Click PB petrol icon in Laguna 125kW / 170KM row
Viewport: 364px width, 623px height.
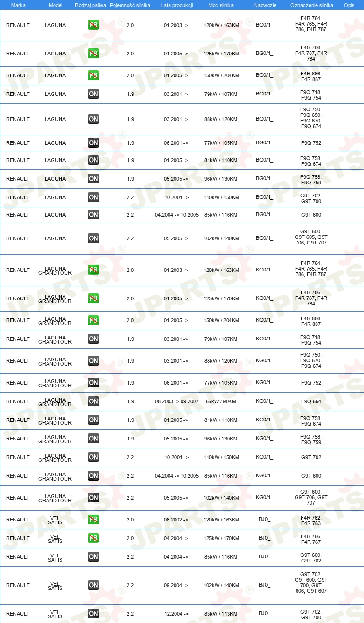[94, 54]
